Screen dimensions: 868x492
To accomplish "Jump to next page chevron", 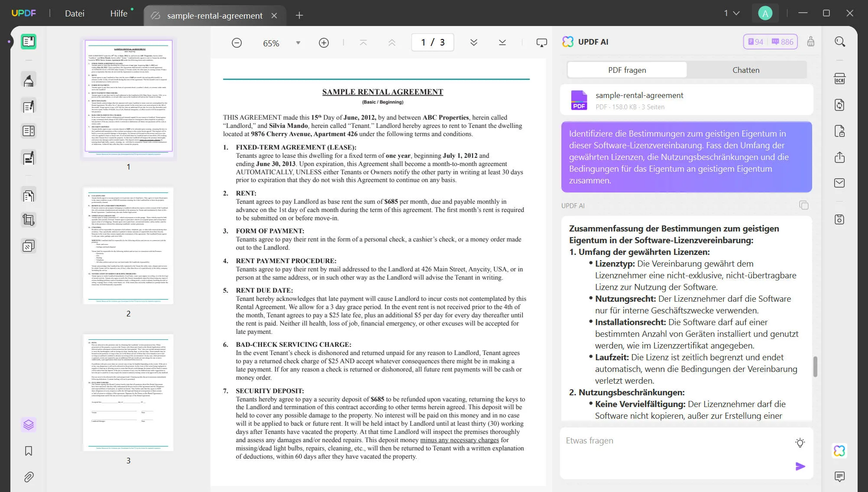I will [x=473, y=42].
